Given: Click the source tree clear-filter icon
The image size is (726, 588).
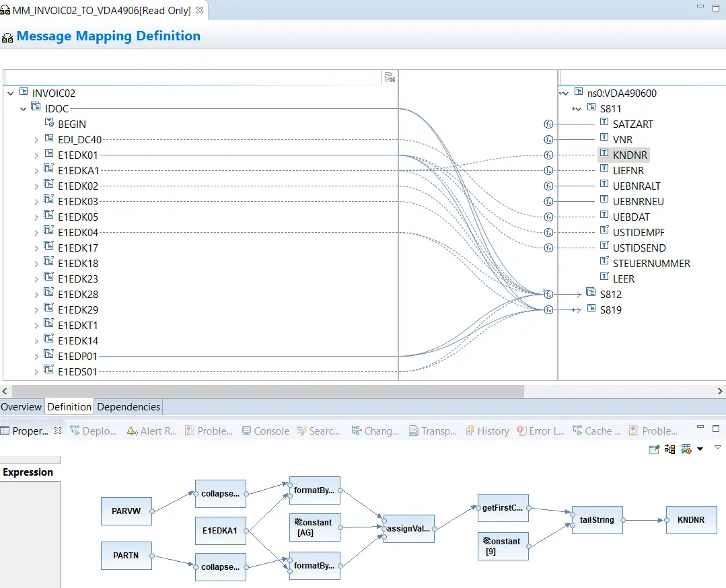Looking at the screenshot, I should (x=390, y=77).
